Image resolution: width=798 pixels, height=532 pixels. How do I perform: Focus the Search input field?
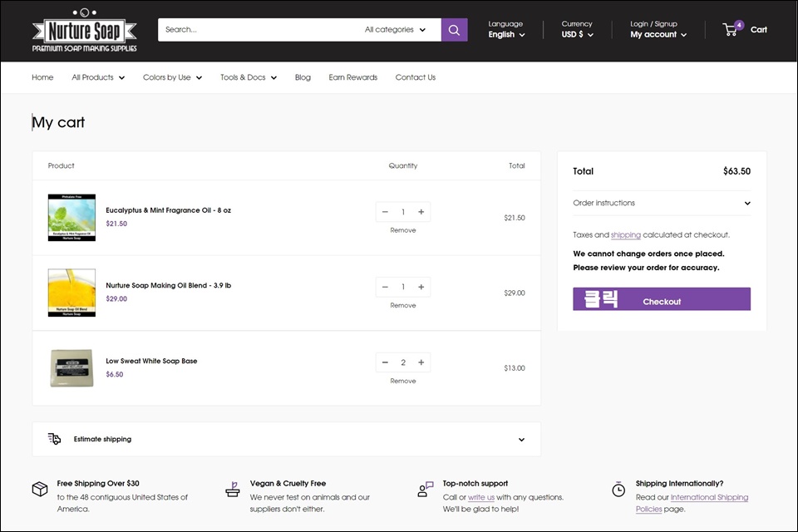pos(259,30)
